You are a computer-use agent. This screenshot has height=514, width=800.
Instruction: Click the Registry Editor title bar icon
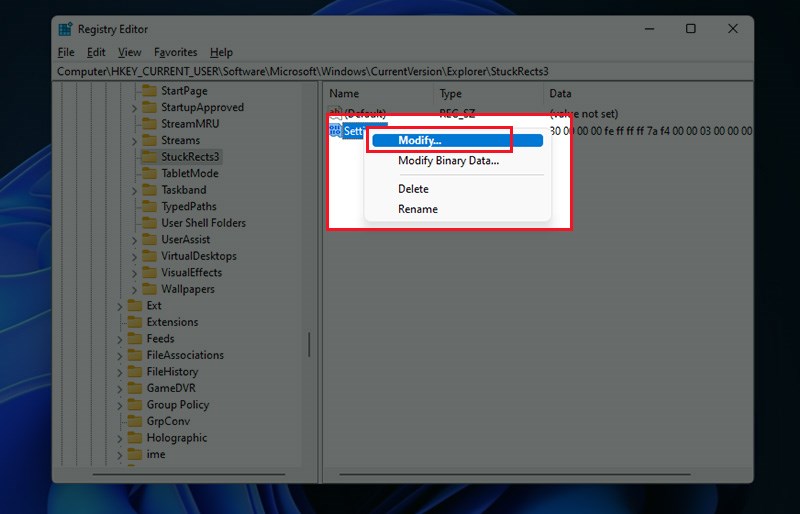pos(65,29)
